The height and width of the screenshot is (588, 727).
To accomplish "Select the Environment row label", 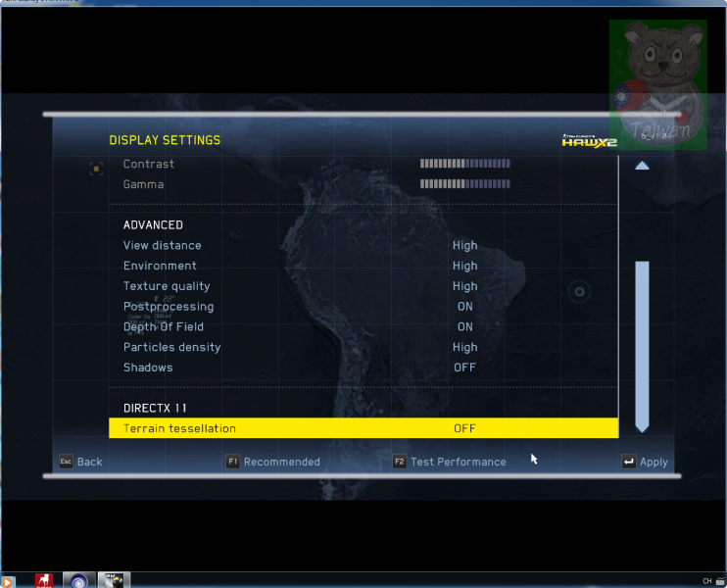I will 160,266.
